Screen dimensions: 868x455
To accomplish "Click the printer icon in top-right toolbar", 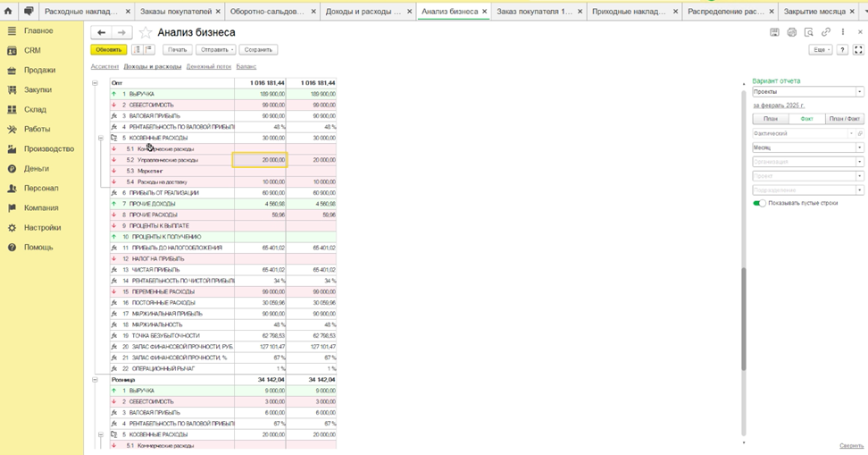I will (791, 33).
